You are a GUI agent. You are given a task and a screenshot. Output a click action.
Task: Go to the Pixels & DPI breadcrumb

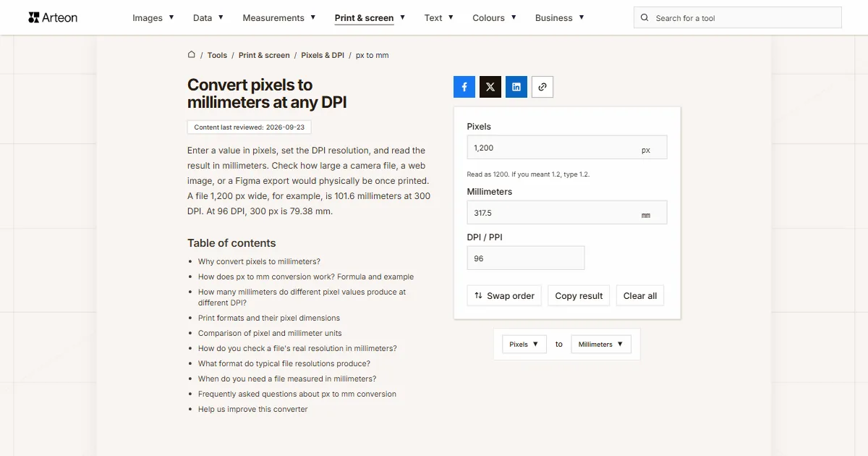point(323,55)
